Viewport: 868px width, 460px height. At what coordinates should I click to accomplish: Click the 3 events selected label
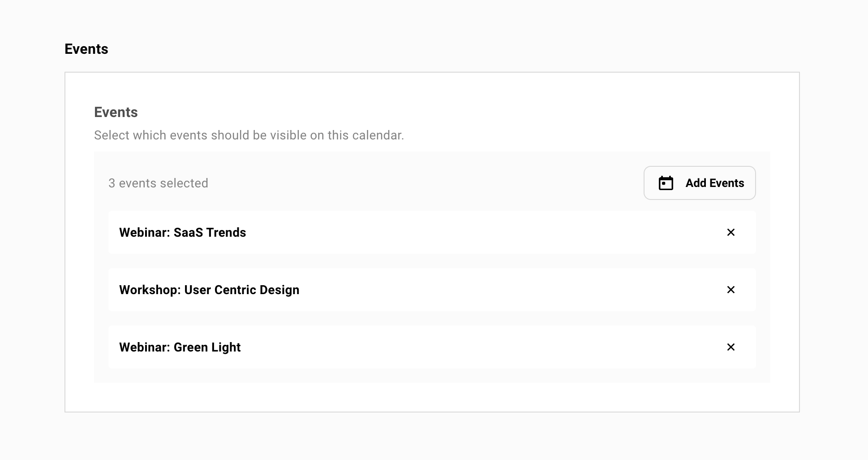(x=158, y=183)
